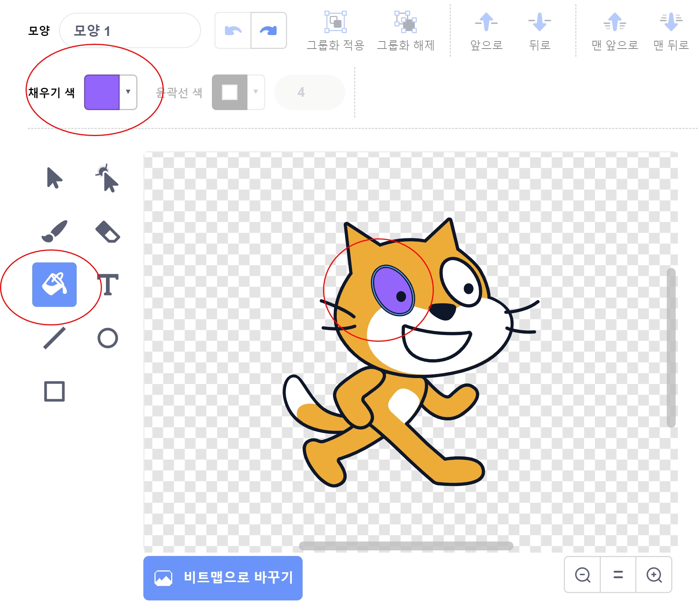The width and height of the screenshot is (699, 616).
Task: Click the cat's black nose
Action: point(443,311)
